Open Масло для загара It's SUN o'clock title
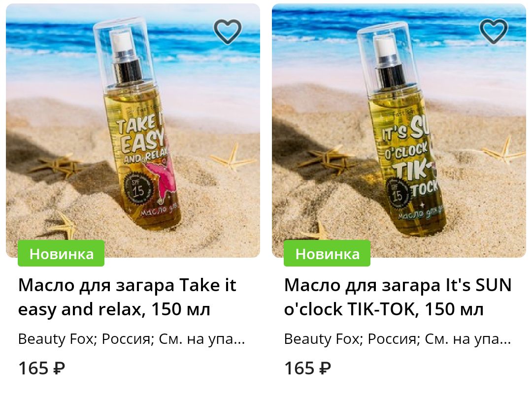The height and width of the screenshot is (402, 532). tap(398, 297)
